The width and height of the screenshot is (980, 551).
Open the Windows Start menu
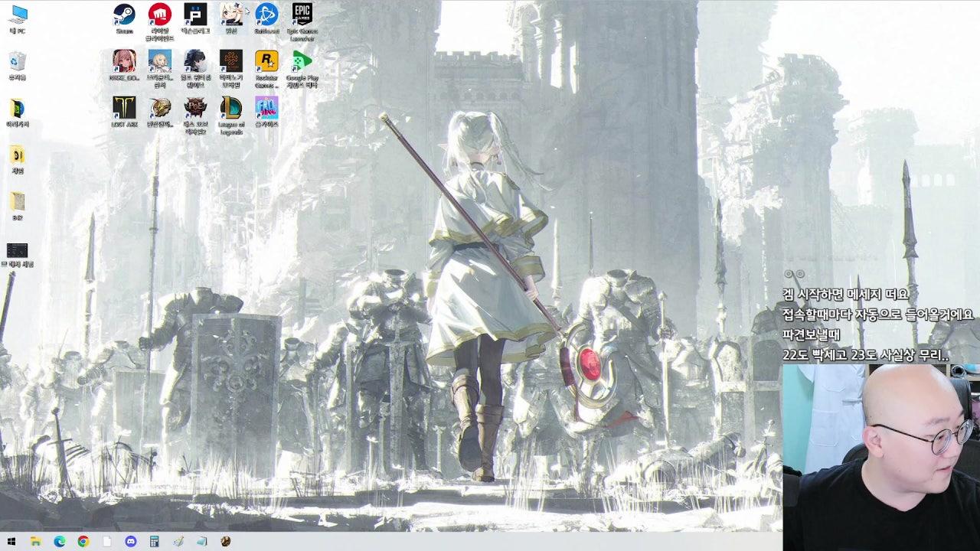11,541
